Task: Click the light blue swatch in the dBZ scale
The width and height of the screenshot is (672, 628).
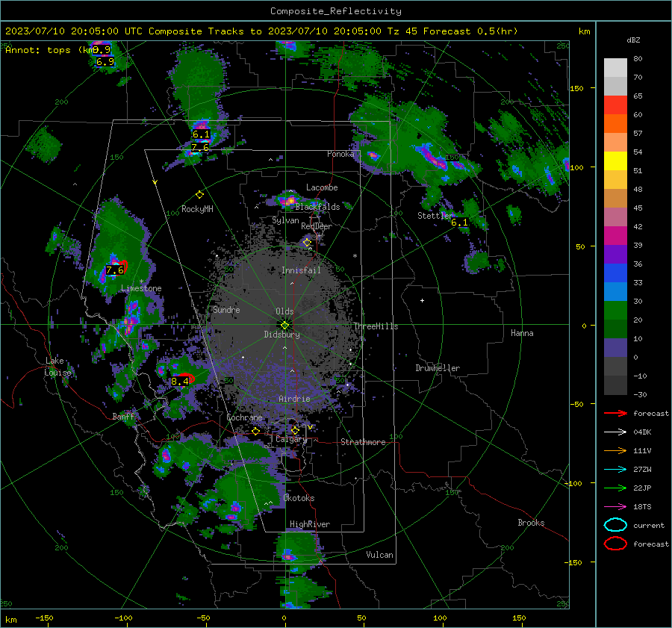Action: pos(615,291)
